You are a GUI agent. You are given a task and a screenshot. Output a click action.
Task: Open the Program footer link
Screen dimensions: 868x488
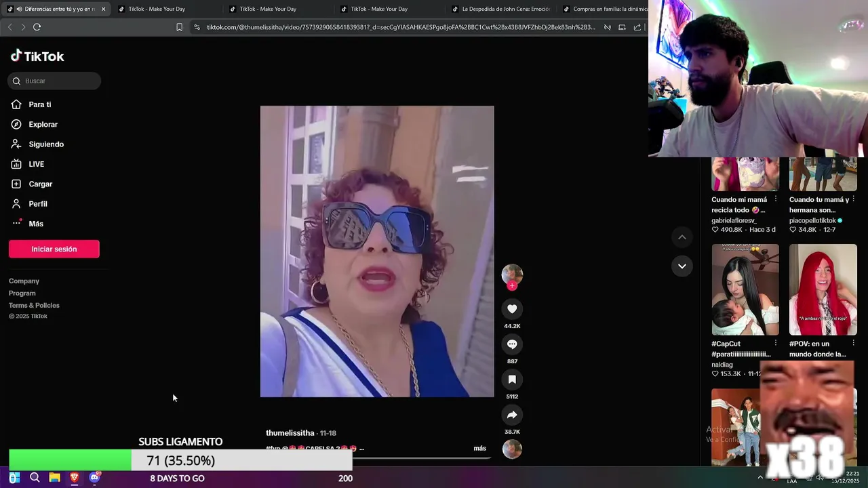pyautogui.click(x=22, y=293)
